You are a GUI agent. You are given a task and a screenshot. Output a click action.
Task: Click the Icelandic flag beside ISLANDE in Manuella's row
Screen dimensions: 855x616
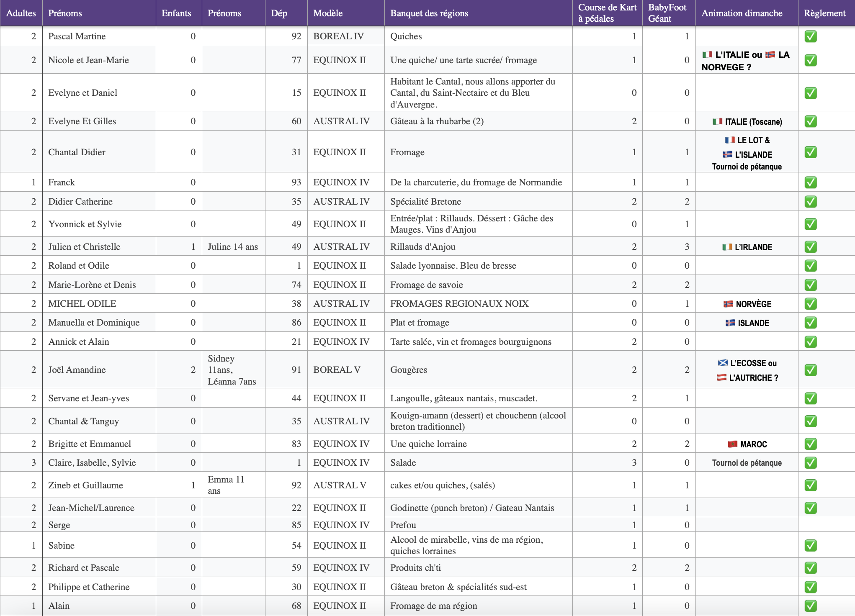click(x=730, y=323)
